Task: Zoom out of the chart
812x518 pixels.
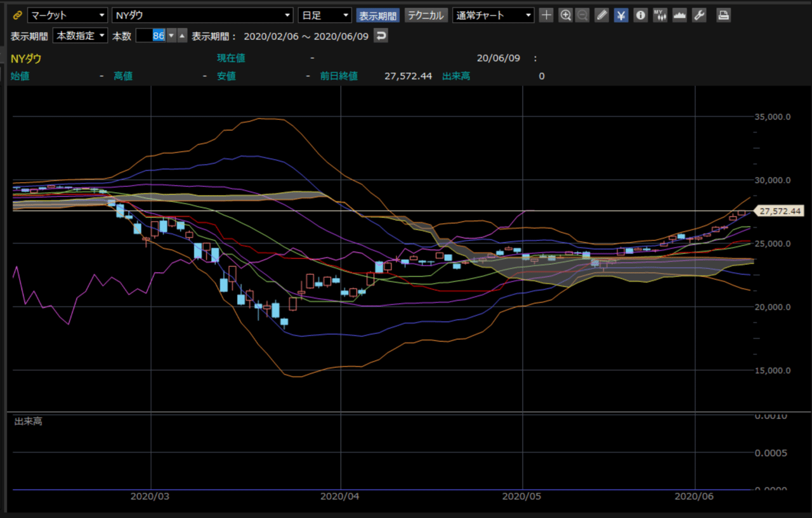Action: pos(582,15)
